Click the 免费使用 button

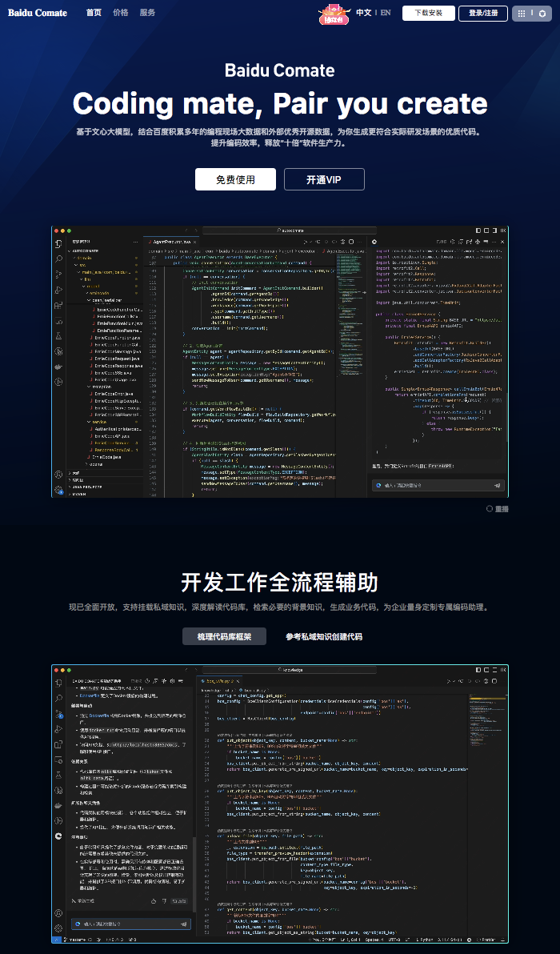(235, 179)
